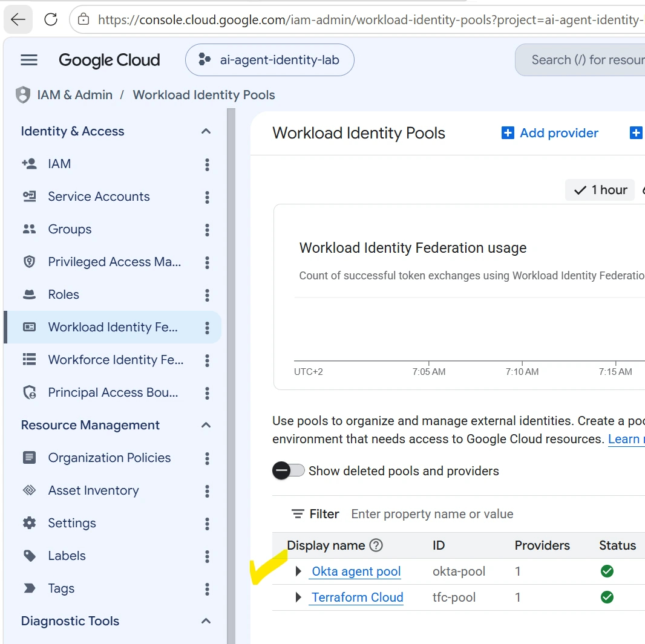This screenshot has height=644, width=645.
Task: Click the Asset Inventory diamond icon
Action: (x=29, y=490)
